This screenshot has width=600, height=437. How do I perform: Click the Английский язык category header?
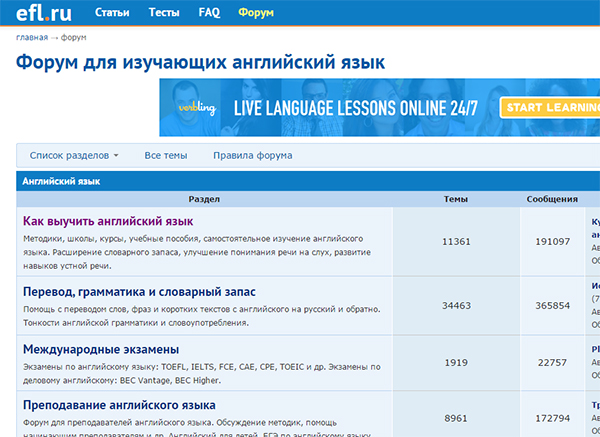click(61, 182)
